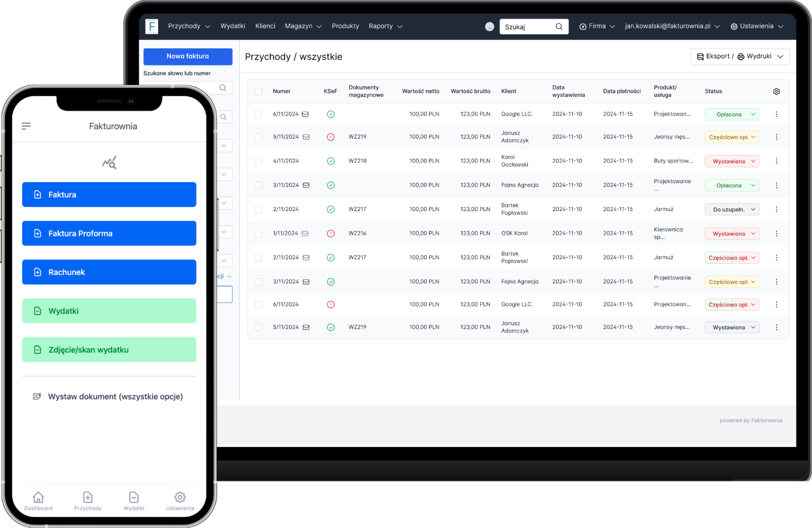The width and height of the screenshot is (812, 528).
Task: Toggle the select-all checkbox in table header
Action: tap(258, 92)
